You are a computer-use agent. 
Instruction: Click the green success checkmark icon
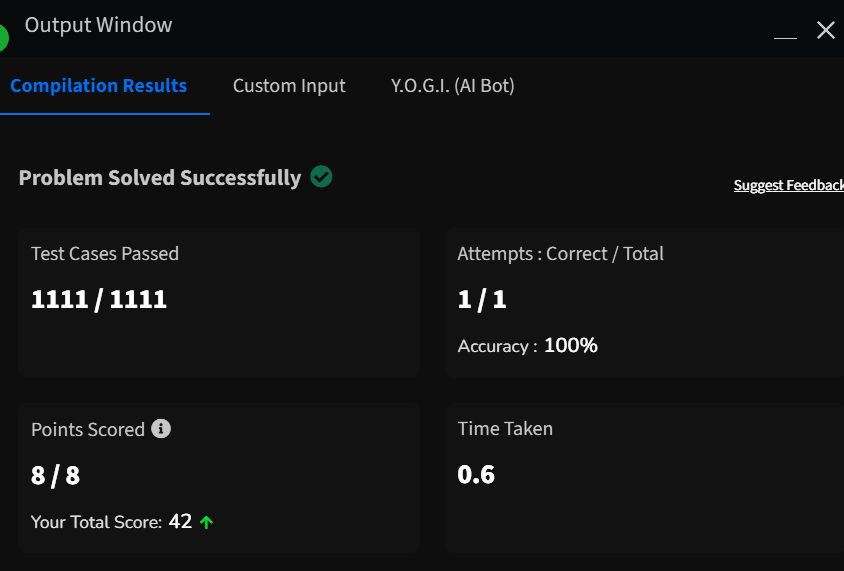(x=321, y=177)
